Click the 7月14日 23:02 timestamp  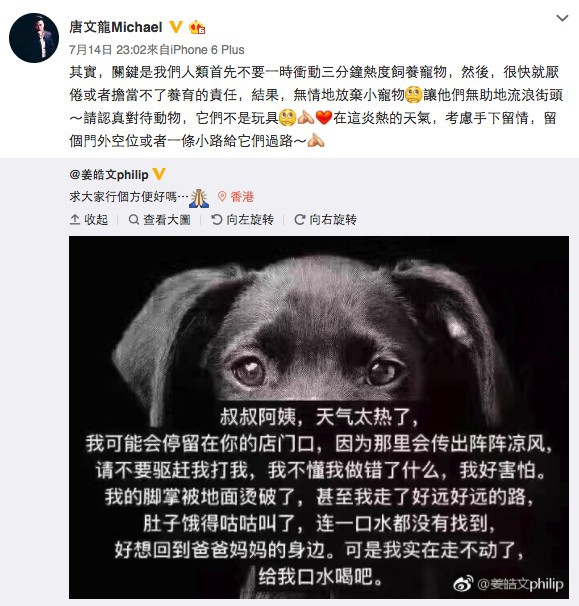coord(108,50)
